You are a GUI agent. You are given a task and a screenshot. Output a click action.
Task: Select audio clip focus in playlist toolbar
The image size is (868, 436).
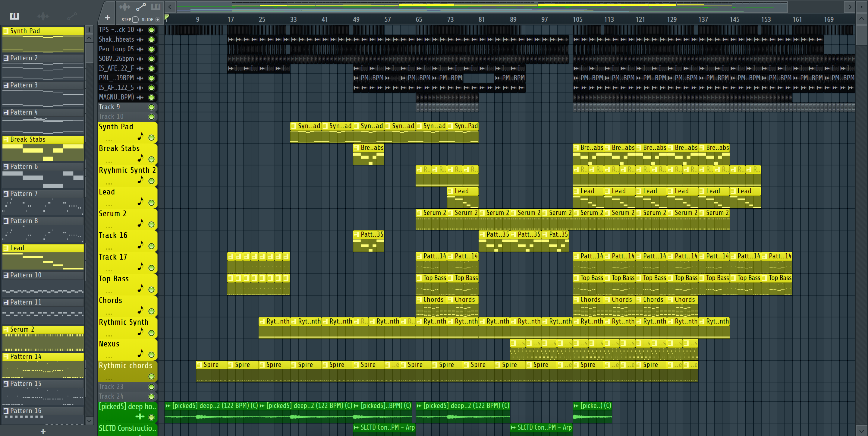click(x=125, y=7)
